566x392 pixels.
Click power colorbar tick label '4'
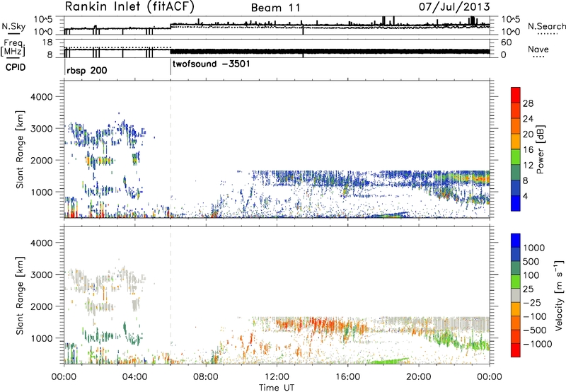click(525, 196)
